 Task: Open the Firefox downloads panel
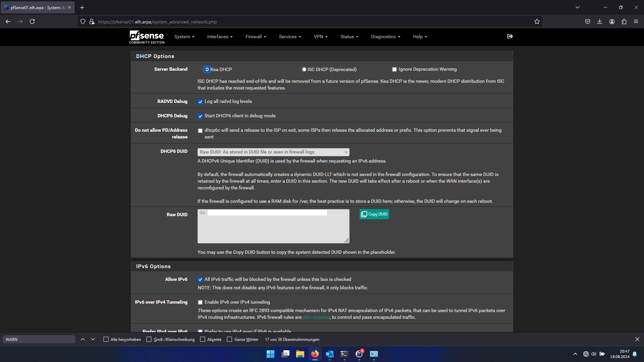(600, 21)
